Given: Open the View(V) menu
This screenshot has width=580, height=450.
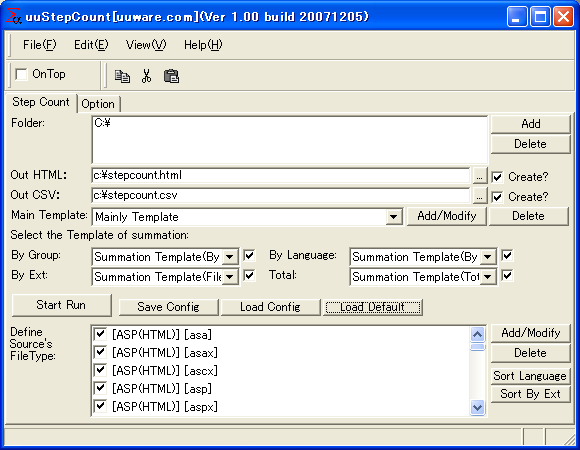Looking at the screenshot, I should click(146, 45).
